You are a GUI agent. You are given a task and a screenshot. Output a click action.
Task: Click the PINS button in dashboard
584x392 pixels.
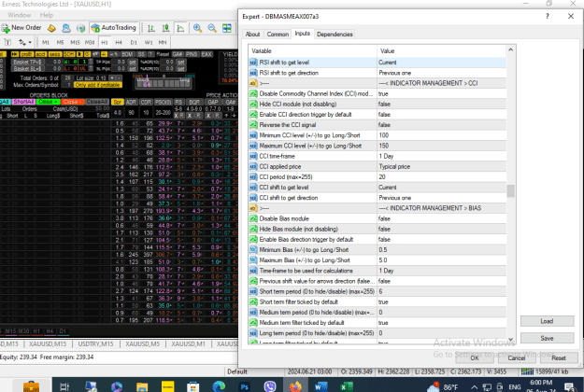(x=192, y=54)
